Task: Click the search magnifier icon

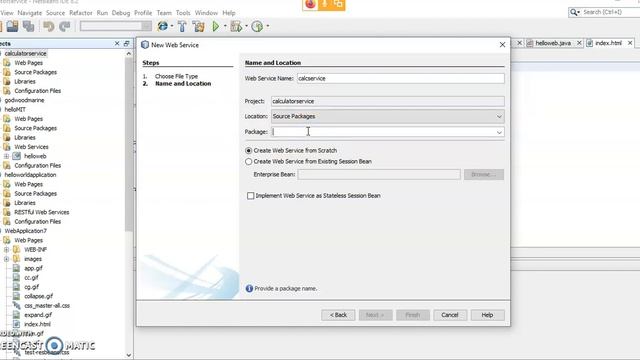Action: point(574,12)
